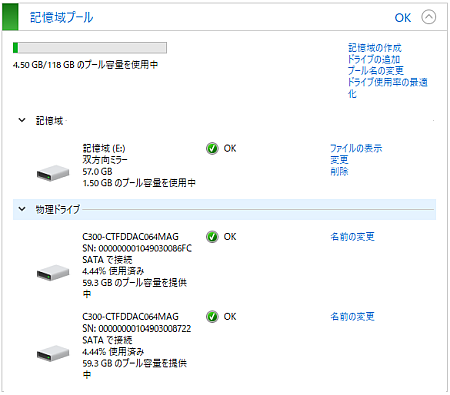Collapse the 物理ドライブ section chevron

coord(22,209)
